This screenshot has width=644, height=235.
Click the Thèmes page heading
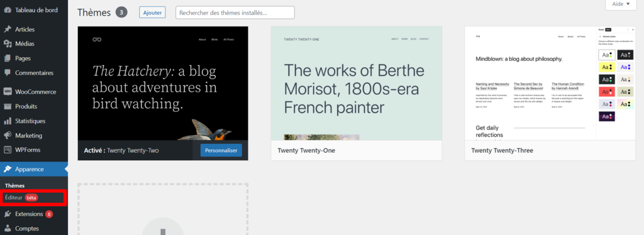(94, 13)
